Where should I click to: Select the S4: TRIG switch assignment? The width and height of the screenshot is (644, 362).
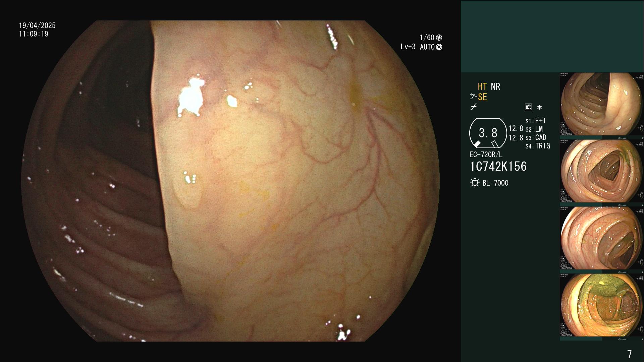(538, 146)
